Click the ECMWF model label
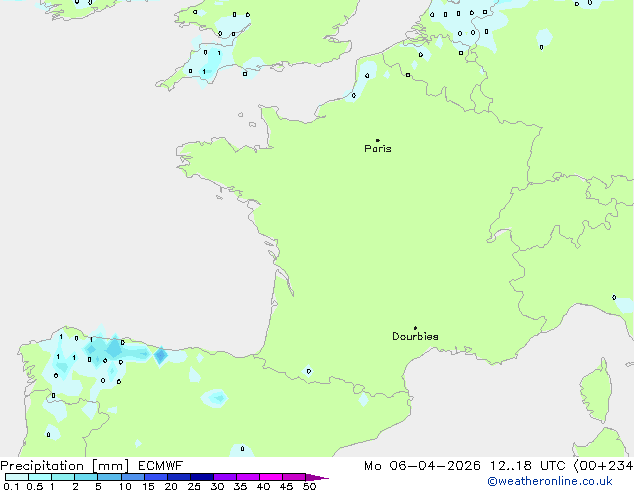This screenshot has width=634, height=490. (161, 466)
